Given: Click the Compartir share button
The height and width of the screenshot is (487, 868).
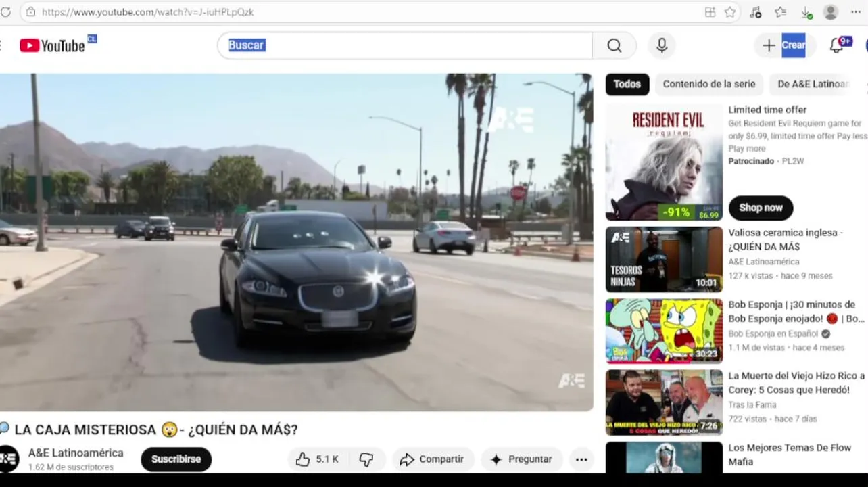Looking at the screenshot, I should 433,459.
